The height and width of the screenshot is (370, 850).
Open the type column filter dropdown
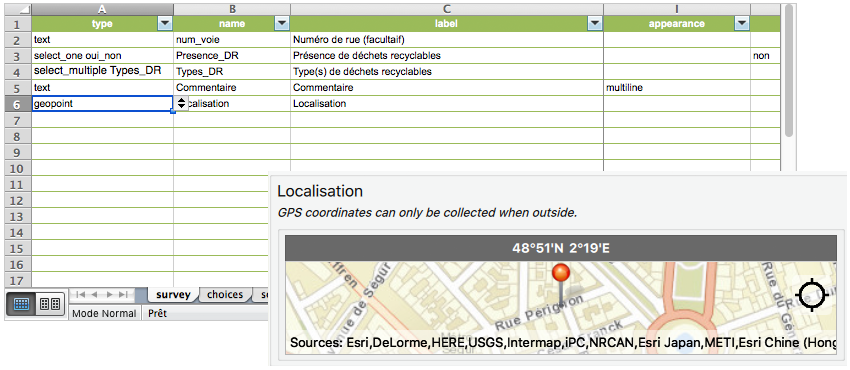coord(164,23)
